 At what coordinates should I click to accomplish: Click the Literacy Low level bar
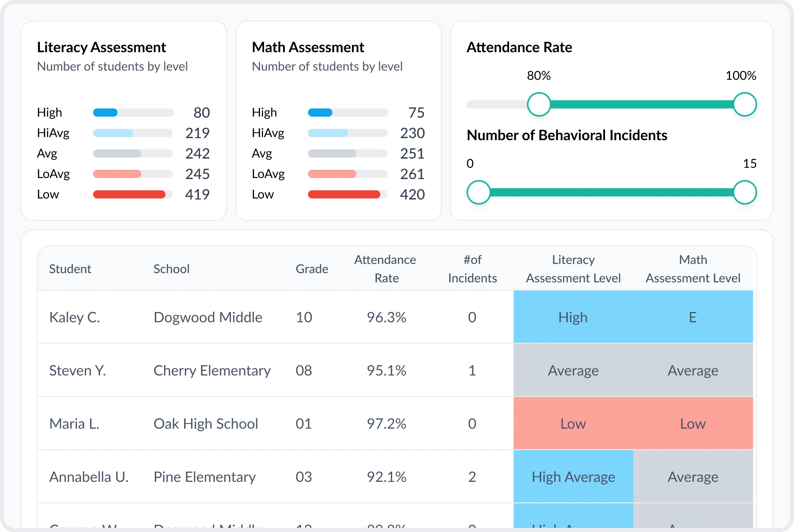133,194
